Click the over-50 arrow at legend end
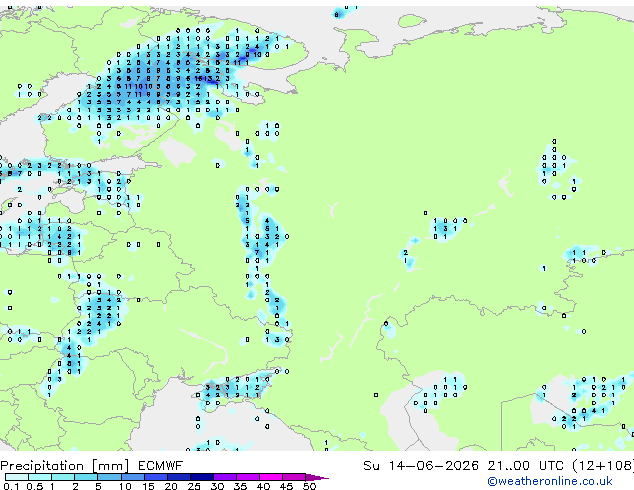Viewport: 634px width, 490px height. coord(317,477)
